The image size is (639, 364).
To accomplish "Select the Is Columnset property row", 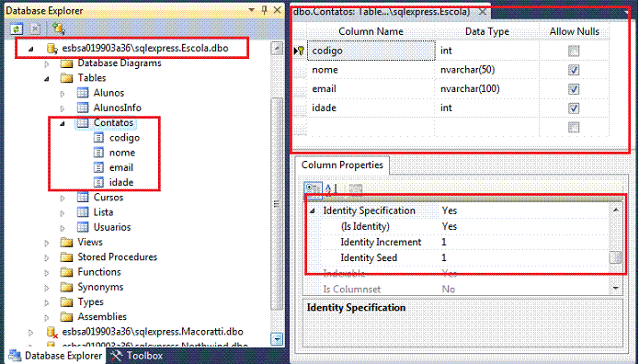I will (x=456, y=290).
